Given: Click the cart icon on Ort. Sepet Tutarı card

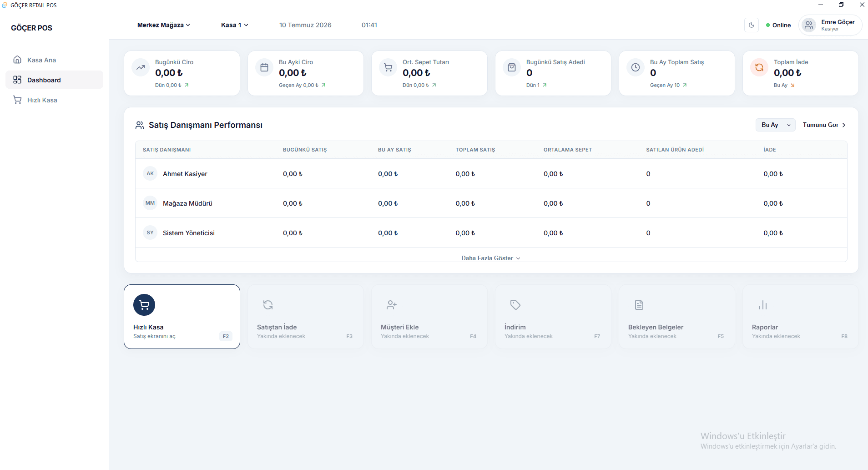Looking at the screenshot, I should [388, 67].
